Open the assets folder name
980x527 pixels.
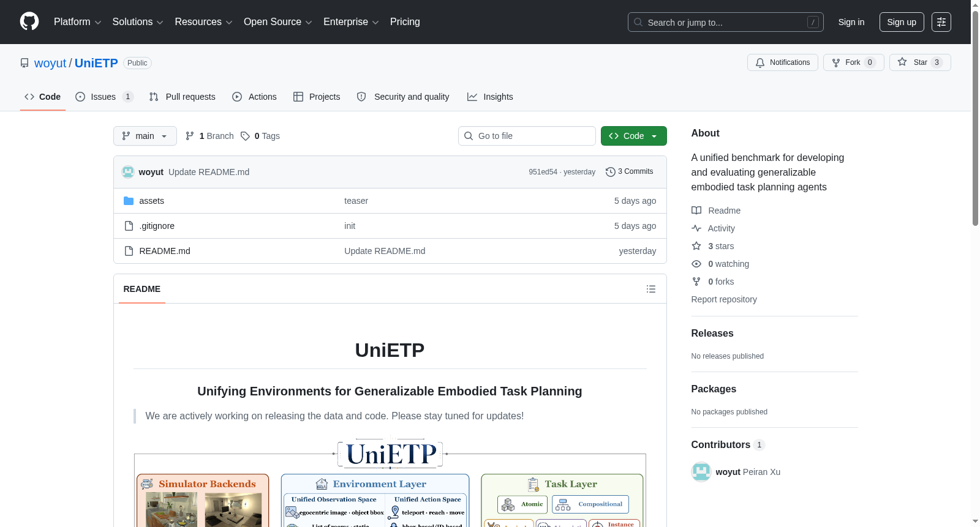click(151, 201)
